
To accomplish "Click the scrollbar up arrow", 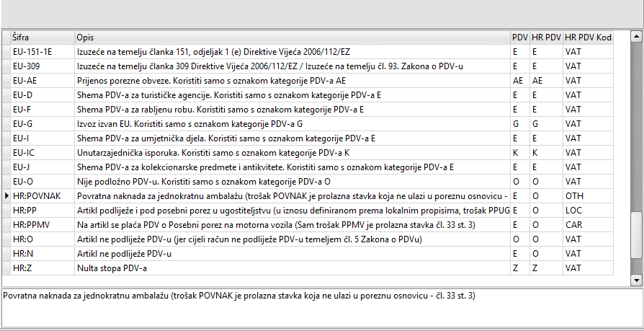I will [x=636, y=36].
